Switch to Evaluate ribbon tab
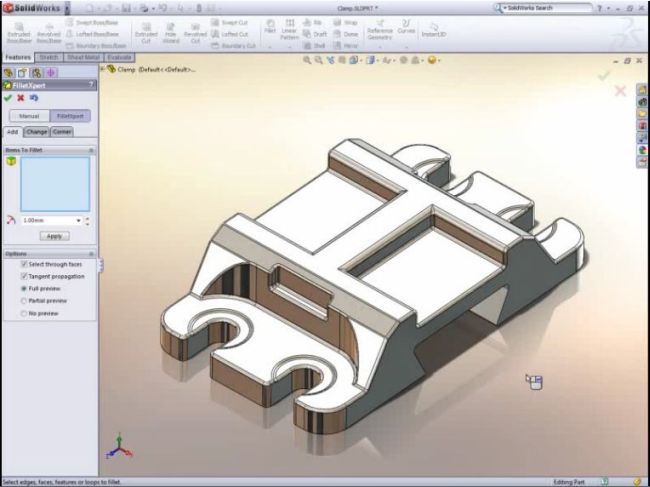 [x=119, y=57]
